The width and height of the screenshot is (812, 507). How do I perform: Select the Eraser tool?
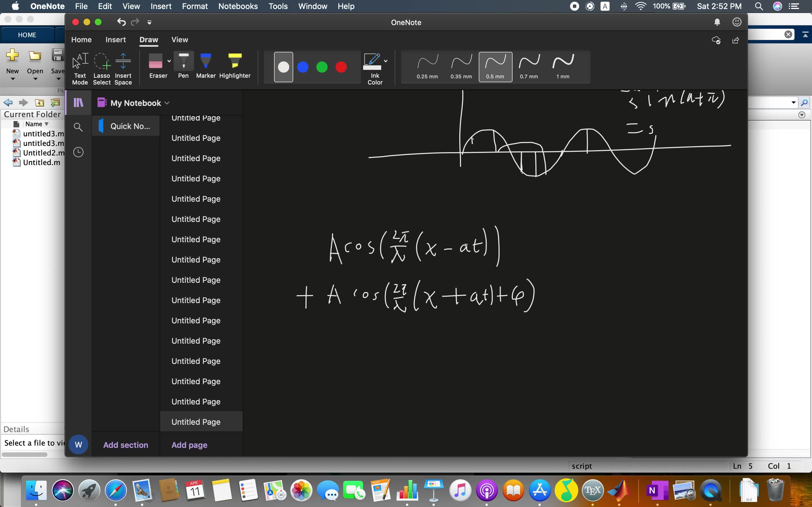(158, 67)
